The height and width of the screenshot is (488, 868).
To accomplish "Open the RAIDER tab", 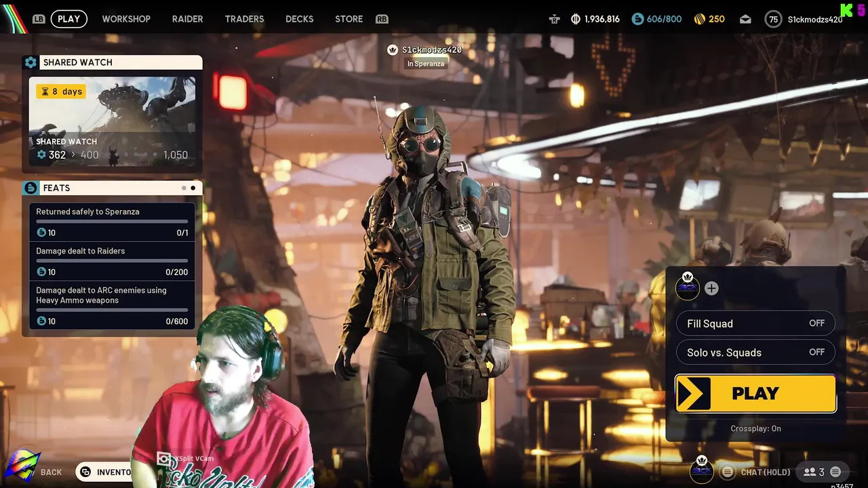I will [187, 19].
